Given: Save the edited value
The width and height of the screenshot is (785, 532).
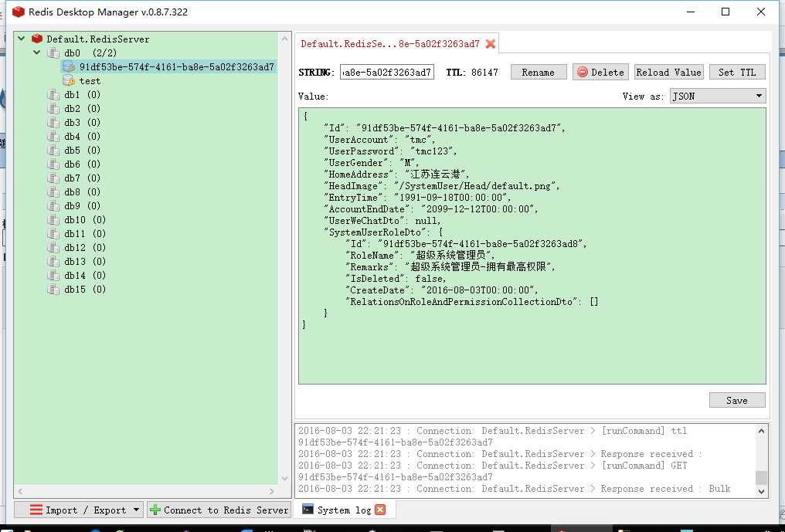Looking at the screenshot, I should [737, 401].
